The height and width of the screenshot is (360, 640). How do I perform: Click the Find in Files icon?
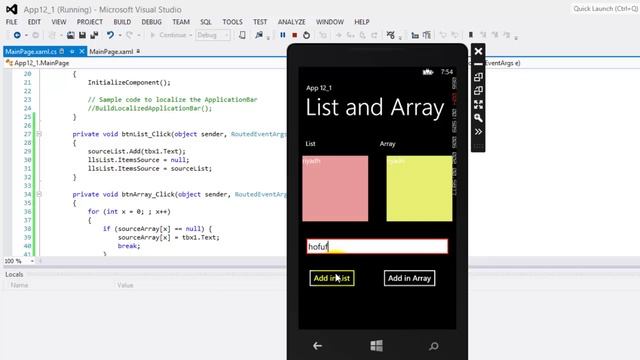(x=259, y=36)
